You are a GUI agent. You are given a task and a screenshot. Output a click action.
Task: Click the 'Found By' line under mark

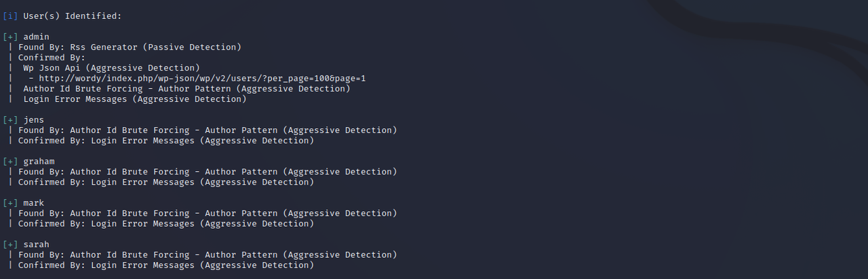pos(208,213)
